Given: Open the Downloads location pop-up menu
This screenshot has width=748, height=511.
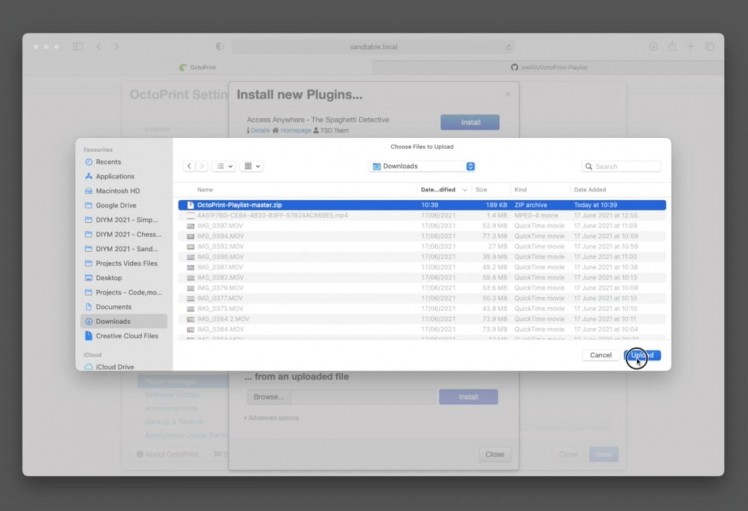Looking at the screenshot, I should [423, 166].
